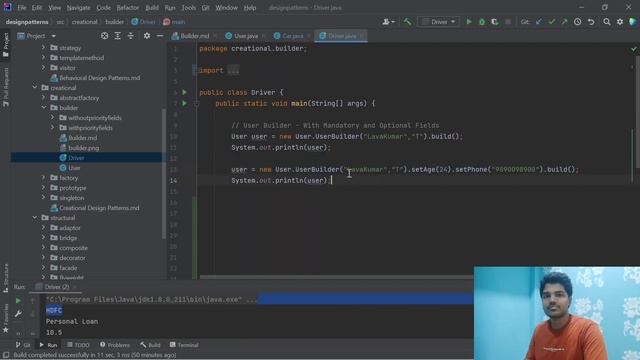Switch to Builder.md editor tab

point(194,36)
